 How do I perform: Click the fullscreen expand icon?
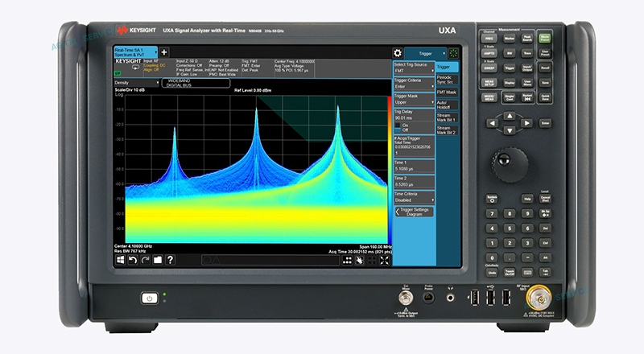(384, 259)
